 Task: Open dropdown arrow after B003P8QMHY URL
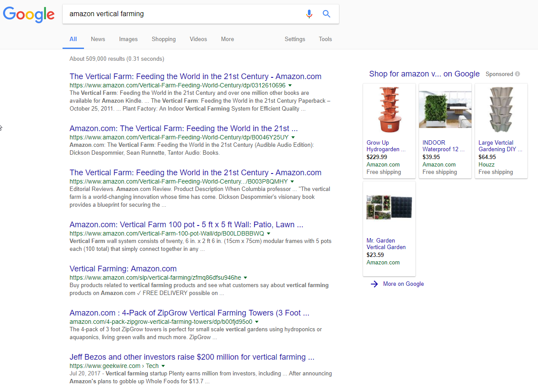coord(292,182)
